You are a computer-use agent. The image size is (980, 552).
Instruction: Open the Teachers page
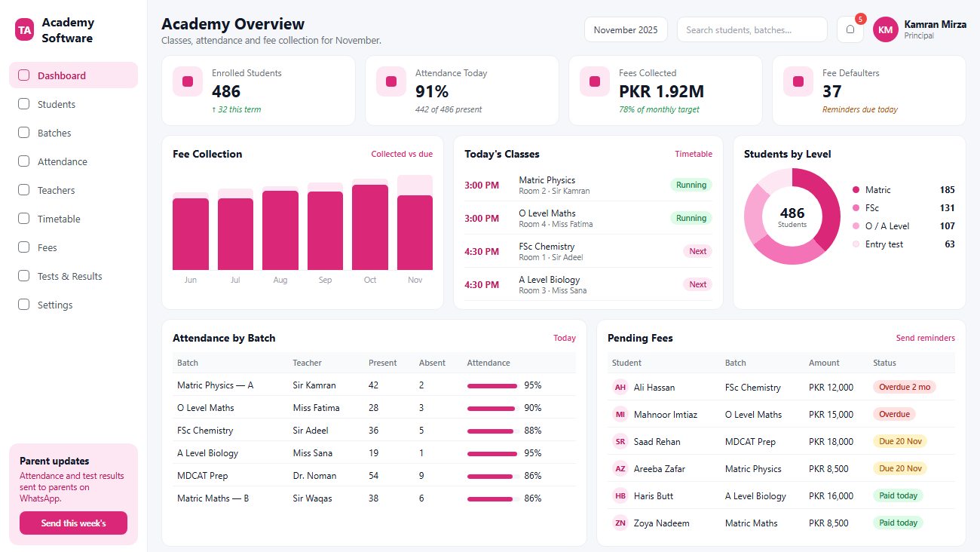[73, 190]
